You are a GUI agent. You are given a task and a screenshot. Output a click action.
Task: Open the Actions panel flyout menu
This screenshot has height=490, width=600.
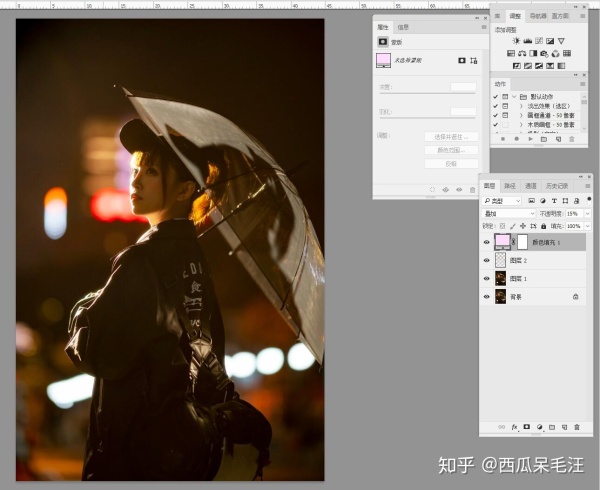[x=583, y=84]
